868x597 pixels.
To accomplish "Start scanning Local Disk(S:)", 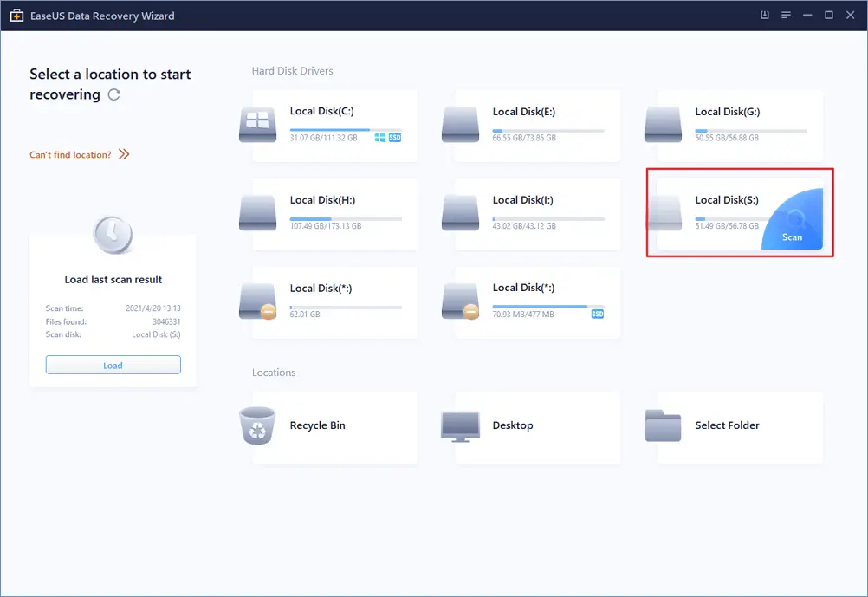I will [x=793, y=236].
